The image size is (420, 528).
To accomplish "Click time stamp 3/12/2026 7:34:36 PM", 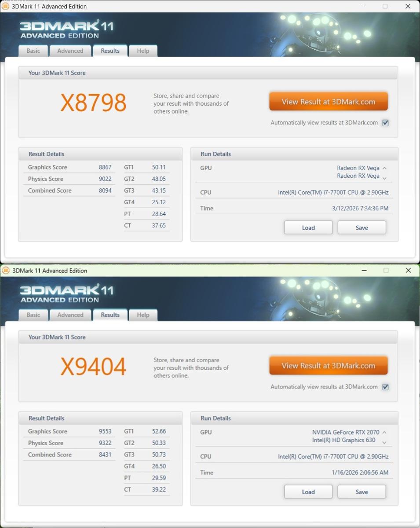I will point(360,208).
